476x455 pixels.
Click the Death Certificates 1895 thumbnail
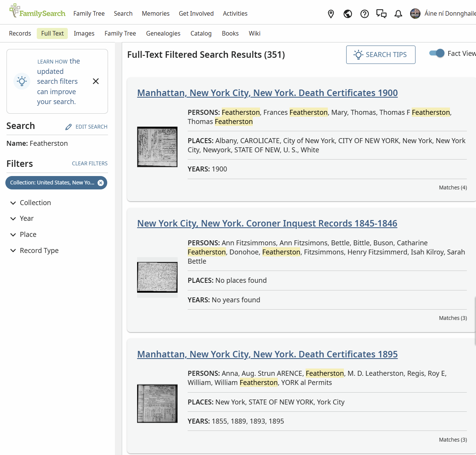[157, 404]
